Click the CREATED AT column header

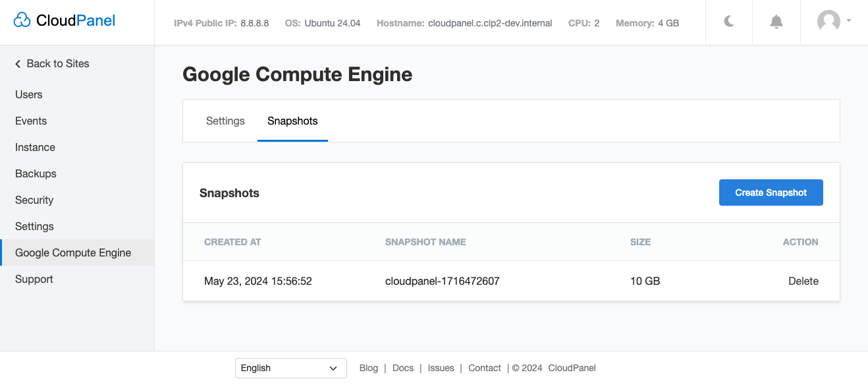click(x=232, y=242)
